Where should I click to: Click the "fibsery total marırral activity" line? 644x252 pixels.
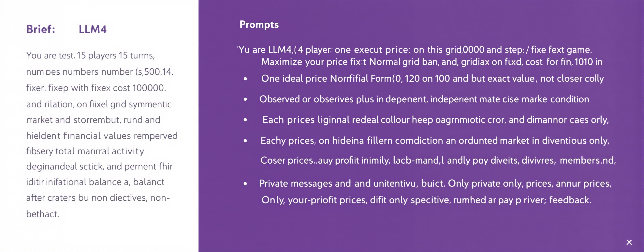point(85,151)
